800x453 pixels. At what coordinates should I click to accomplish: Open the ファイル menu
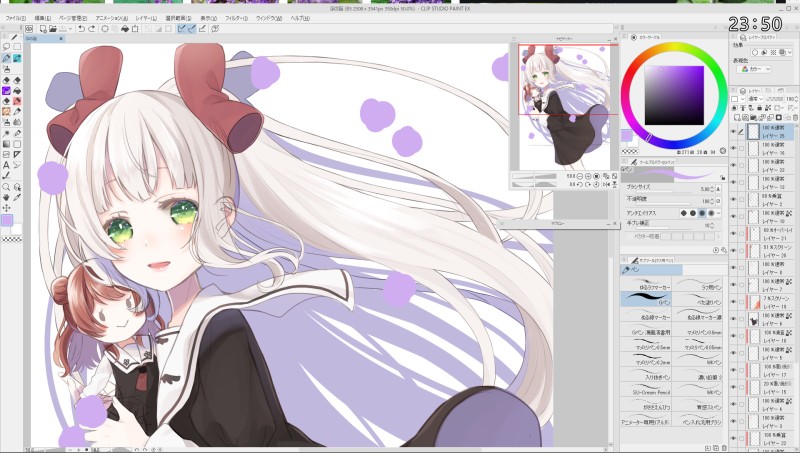click(16, 18)
